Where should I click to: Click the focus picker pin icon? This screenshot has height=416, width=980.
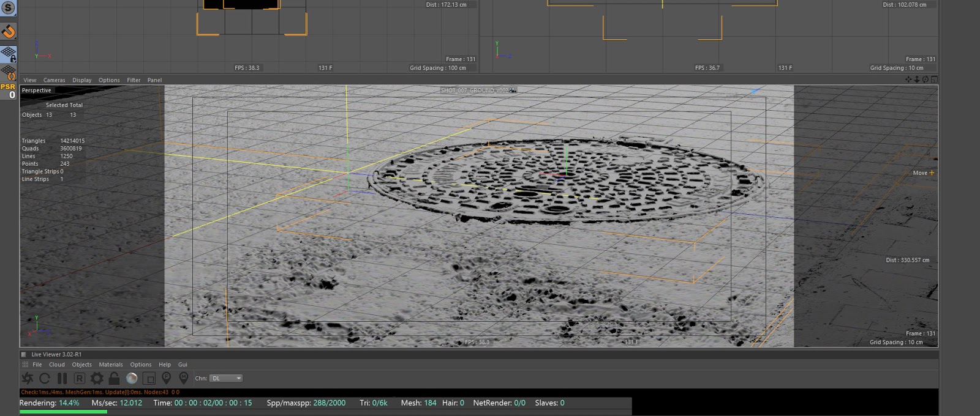[166, 379]
